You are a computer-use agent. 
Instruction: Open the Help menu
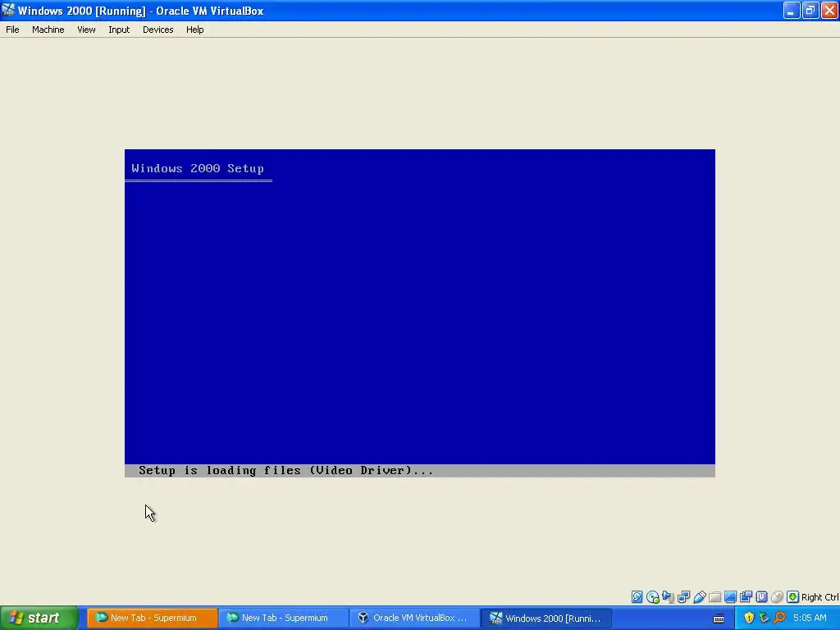tap(195, 30)
